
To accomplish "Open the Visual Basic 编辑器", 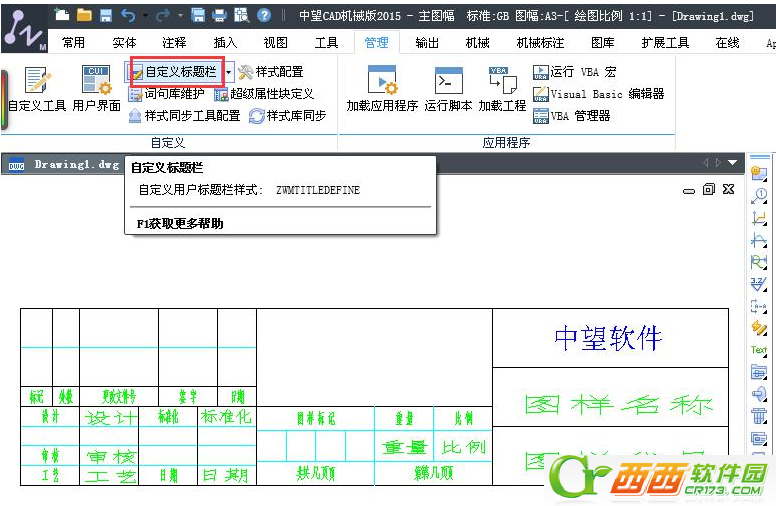I will [x=598, y=94].
